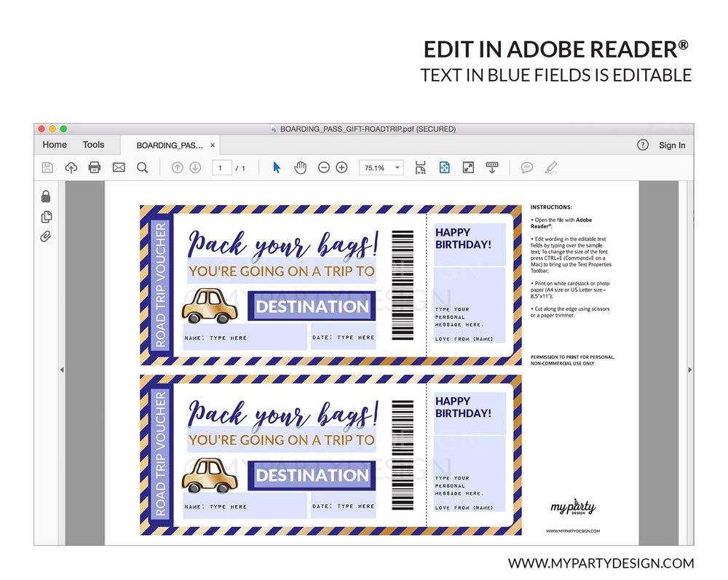Open the security lock panel

45,196
